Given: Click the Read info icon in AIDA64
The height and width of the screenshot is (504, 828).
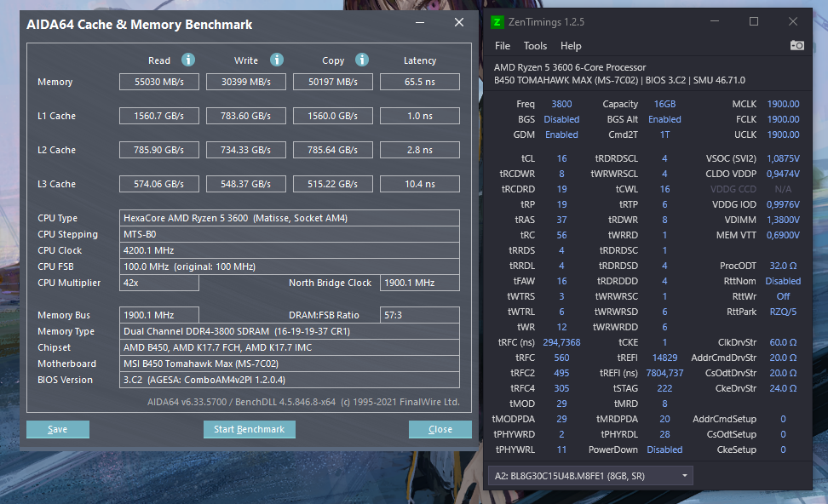Looking at the screenshot, I should [x=188, y=60].
